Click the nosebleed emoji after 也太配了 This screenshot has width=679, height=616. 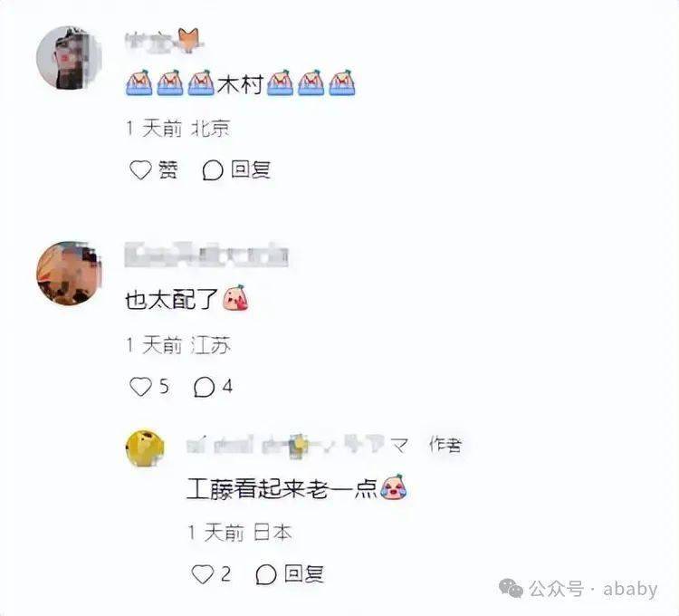coord(235,298)
